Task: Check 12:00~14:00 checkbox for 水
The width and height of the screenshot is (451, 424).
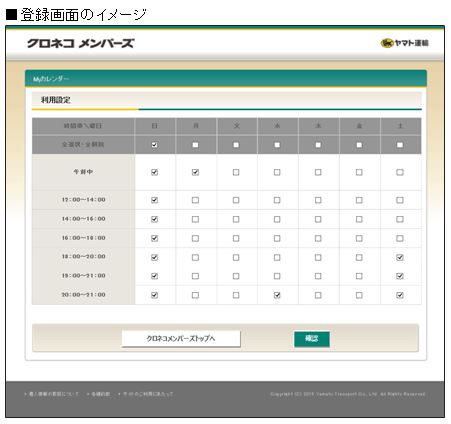Action: [x=277, y=200]
